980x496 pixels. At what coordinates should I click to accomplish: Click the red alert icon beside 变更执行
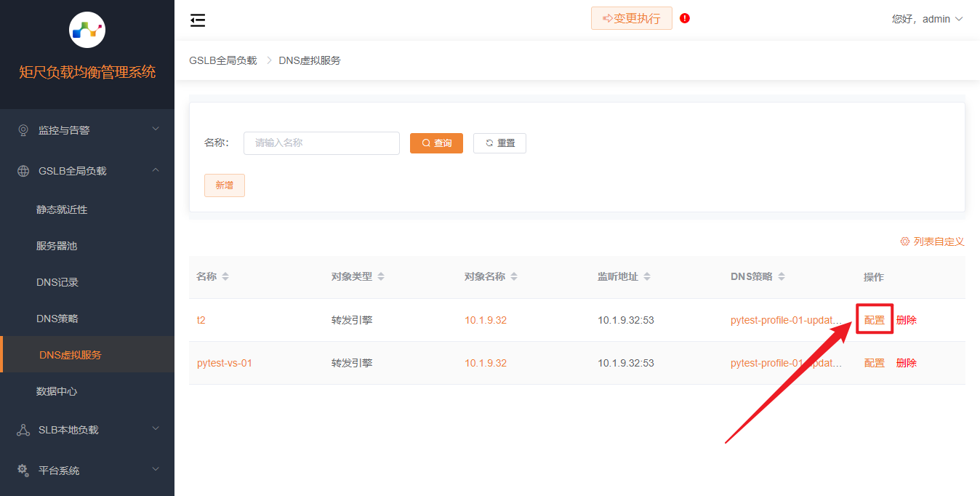pos(685,18)
